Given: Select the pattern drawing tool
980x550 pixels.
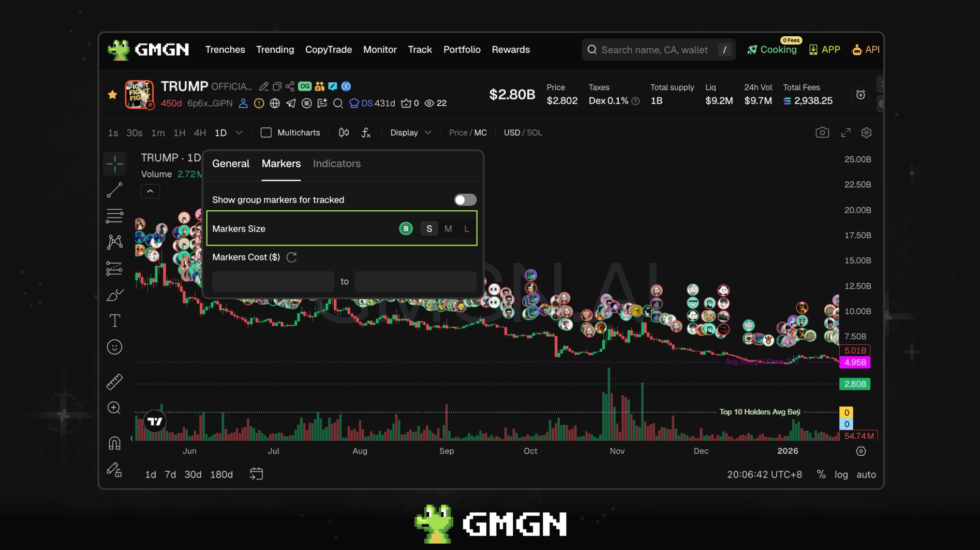Looking at the screenshot, I should tap(115, 242).
